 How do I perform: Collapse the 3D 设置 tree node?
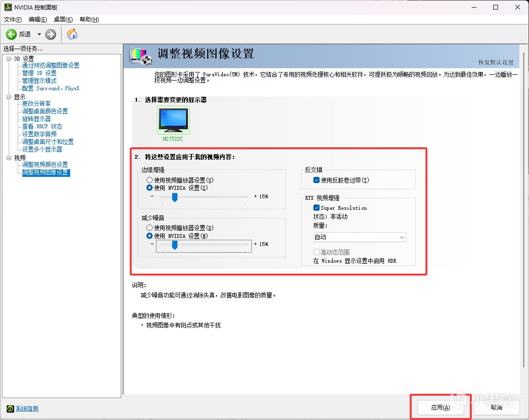click(x=9, y=59)
